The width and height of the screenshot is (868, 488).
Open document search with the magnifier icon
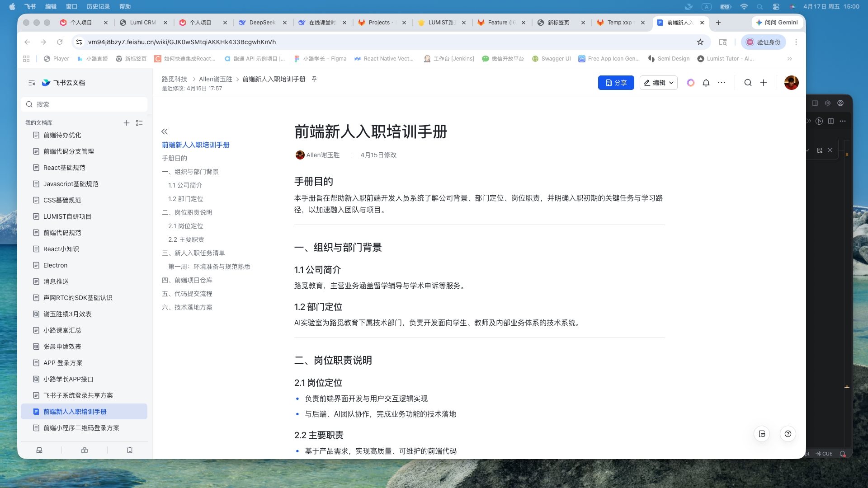(748, 83)
